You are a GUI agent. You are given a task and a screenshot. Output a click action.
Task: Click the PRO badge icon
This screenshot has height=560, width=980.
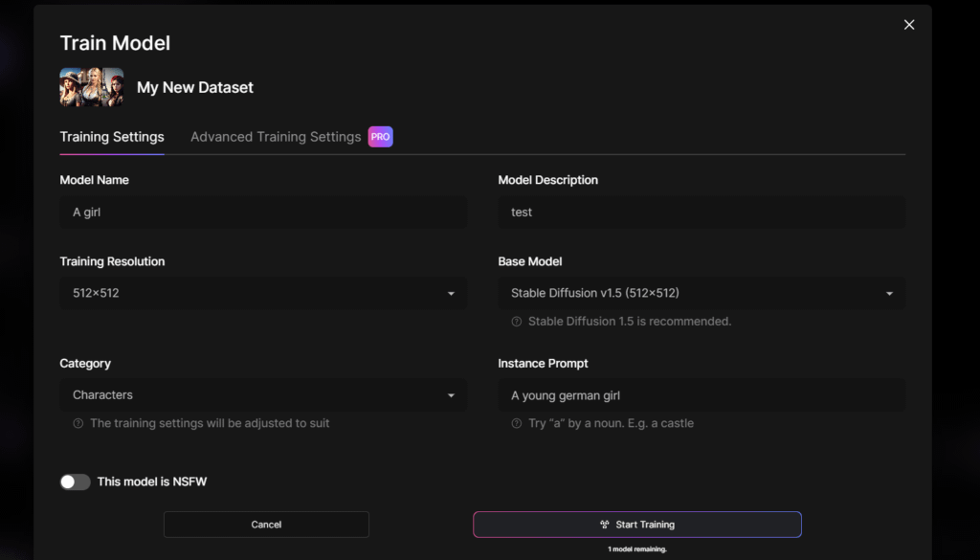[380, 137]
